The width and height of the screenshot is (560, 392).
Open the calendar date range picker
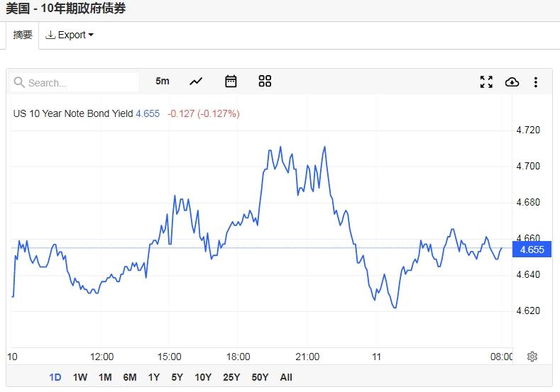click(231, 82)
